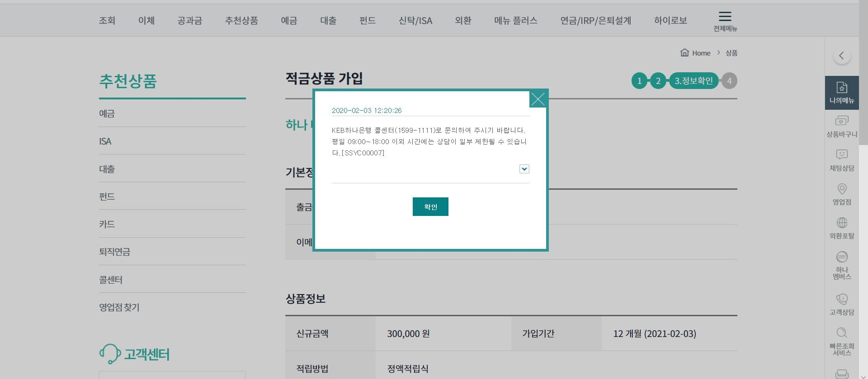This screenshot has height=379, width=868.
Task: Select 퇴직연금 in the left sidebar
Action: click(172, 252)
